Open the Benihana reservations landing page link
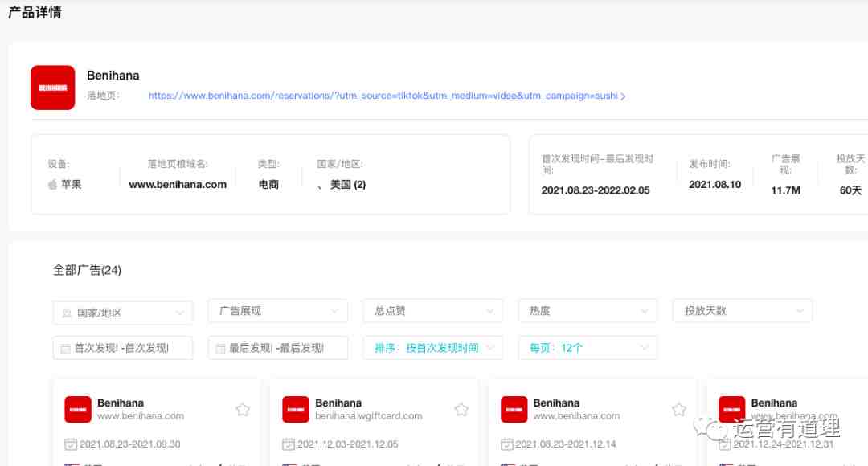868x466 pixels. pyautogui.click(x=383, y=96)
